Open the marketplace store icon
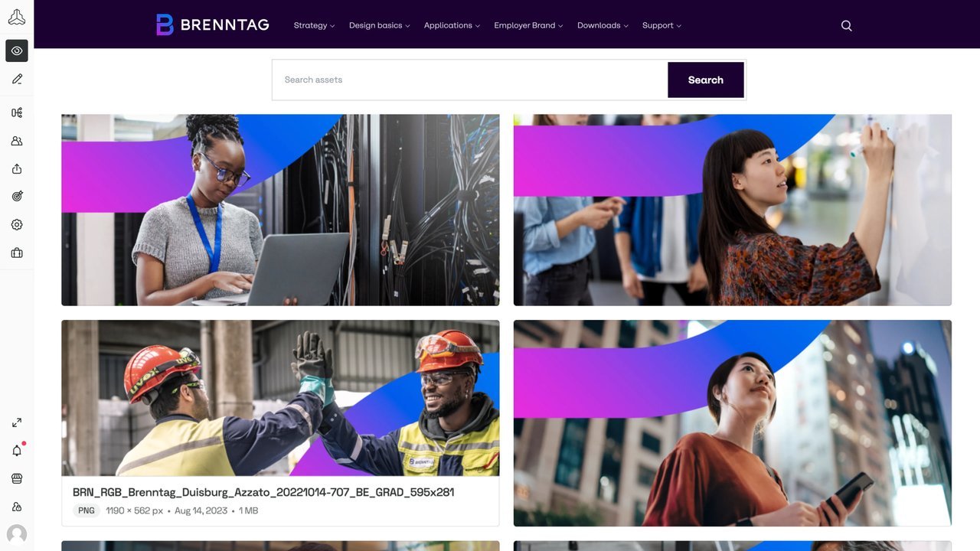This screenshot has width=980, height=551. 17,478
